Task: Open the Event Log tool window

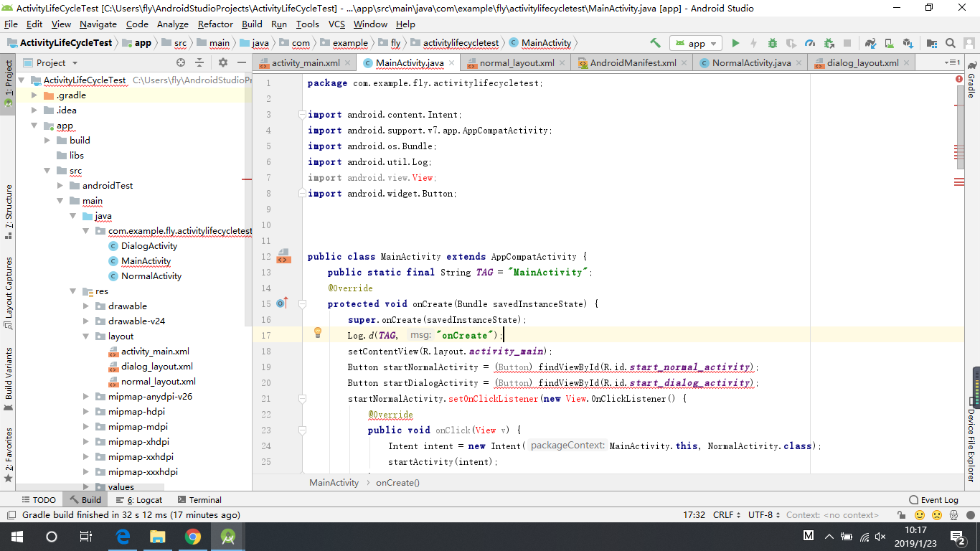Action: (933, 500)
